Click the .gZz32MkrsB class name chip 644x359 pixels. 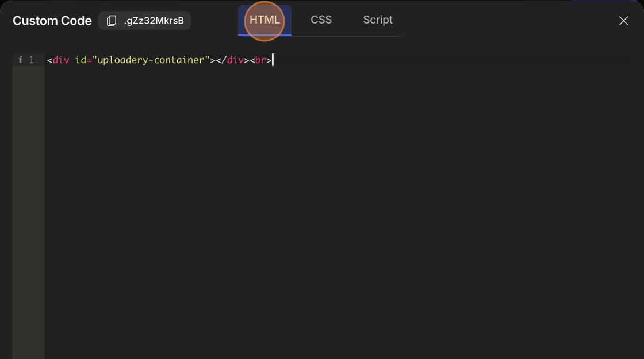tap(154, 21)
